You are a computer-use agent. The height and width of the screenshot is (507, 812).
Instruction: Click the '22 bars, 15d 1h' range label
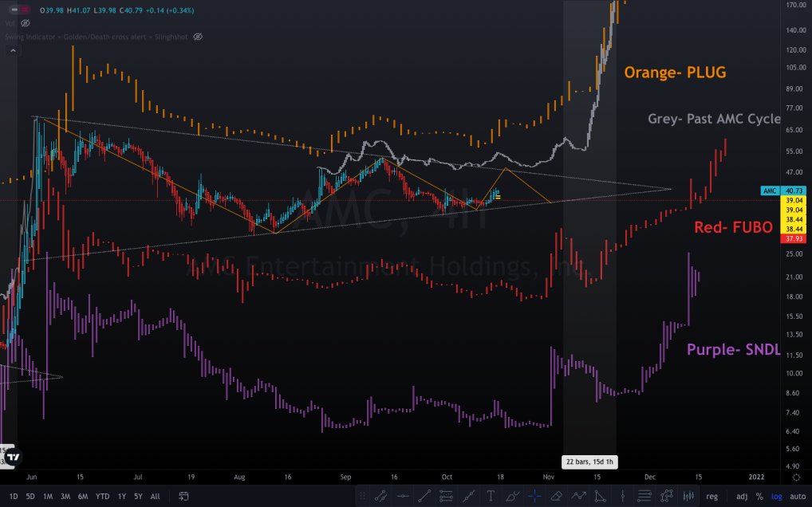(589, 462)
